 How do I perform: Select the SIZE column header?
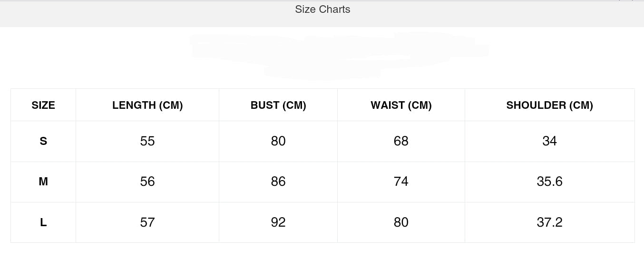pyautogui.click(x=43, y=105)
